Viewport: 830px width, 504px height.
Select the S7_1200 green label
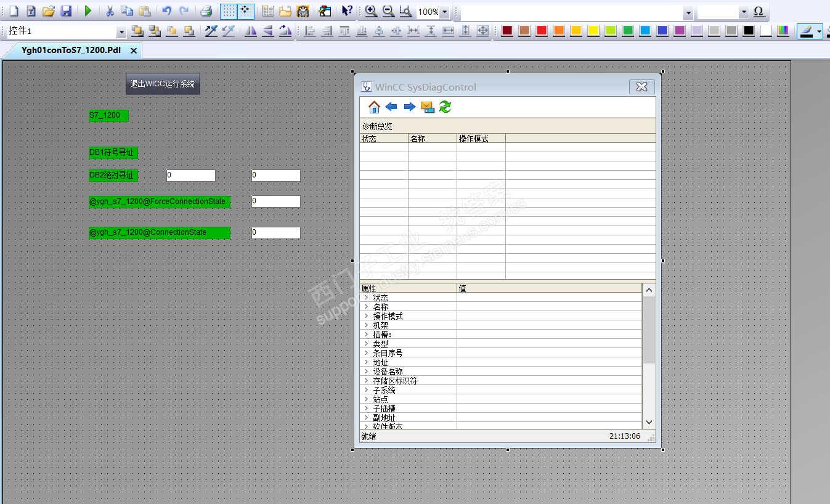(108, 115)
